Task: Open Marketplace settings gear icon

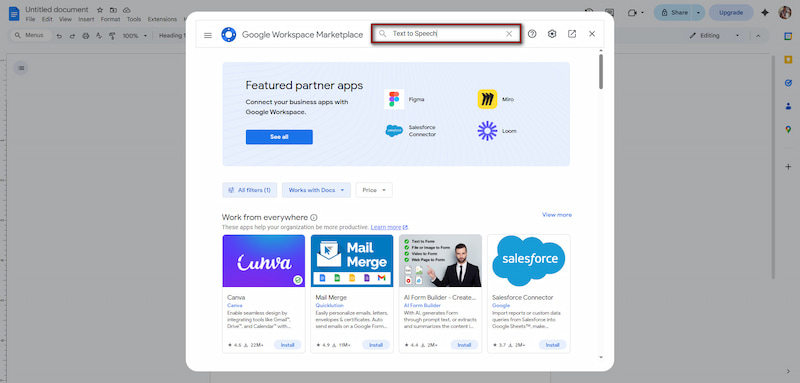Action: [x=552, y=34]
